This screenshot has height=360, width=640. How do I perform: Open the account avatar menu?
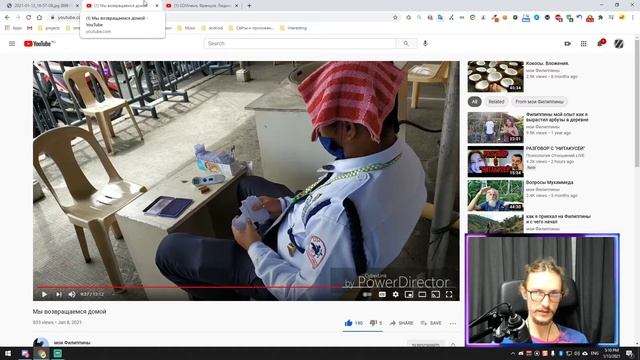pos(619,44)
